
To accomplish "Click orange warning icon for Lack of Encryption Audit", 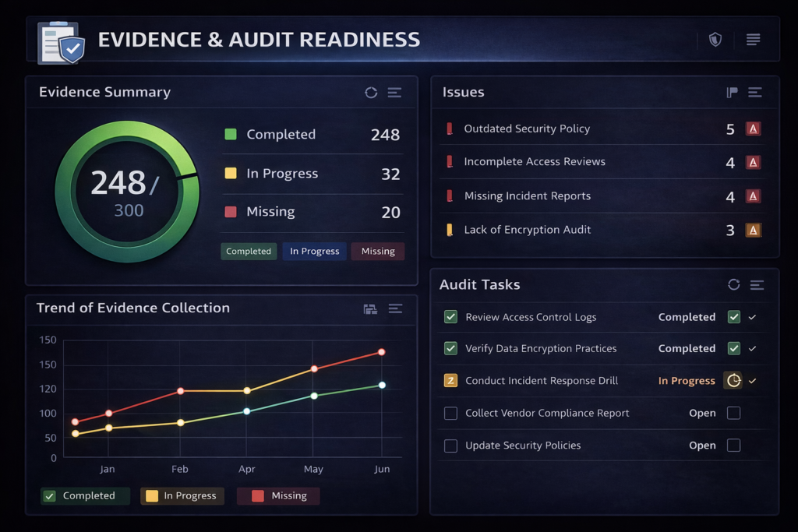I will 753,230.
